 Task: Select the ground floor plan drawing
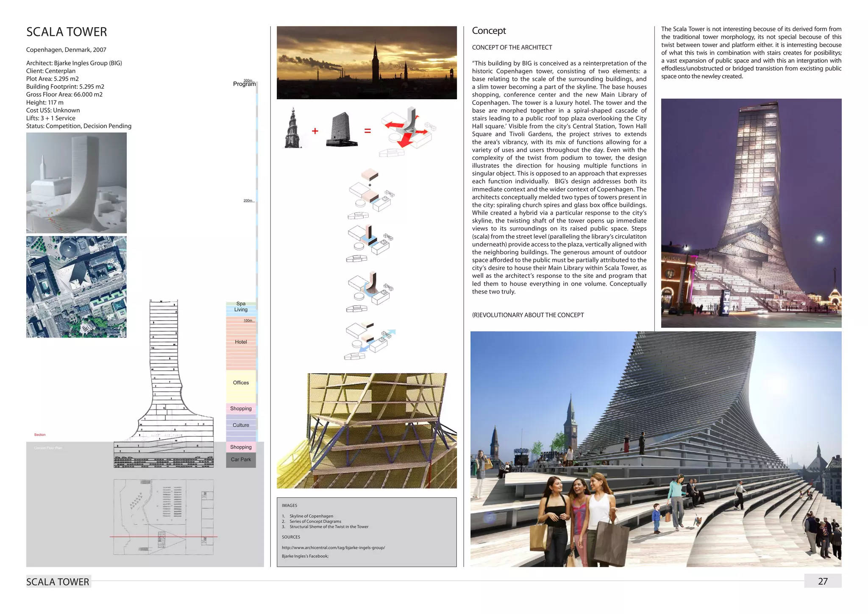tap(164, 517)
